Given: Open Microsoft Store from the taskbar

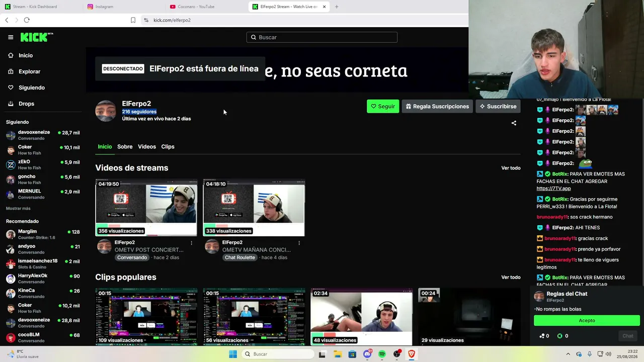Looking at the screenshot, I should [352, 354].
